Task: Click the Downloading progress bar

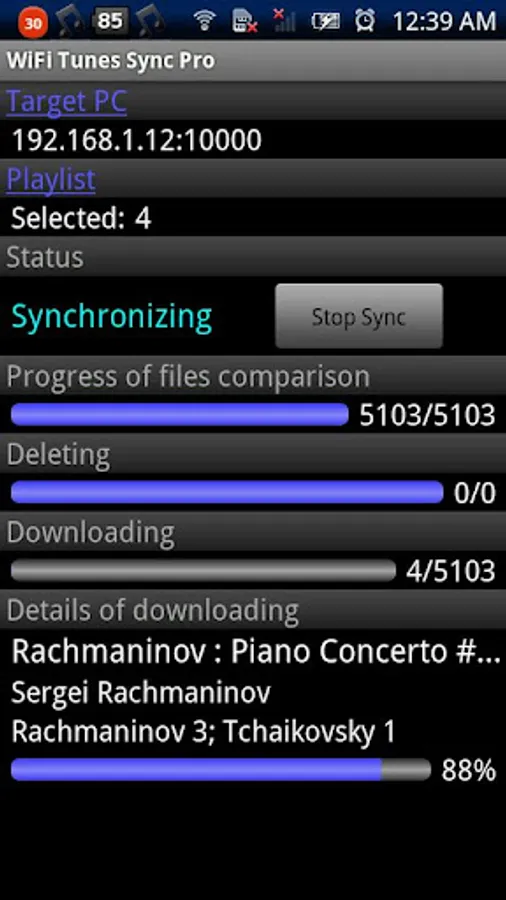Action: pyautogui.click(x=204, y=570)
